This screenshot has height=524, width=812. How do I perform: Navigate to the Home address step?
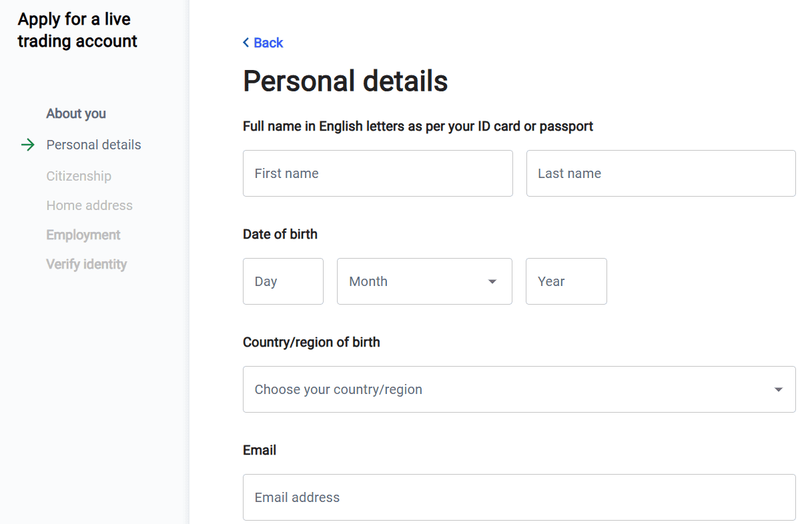(89, 205)
